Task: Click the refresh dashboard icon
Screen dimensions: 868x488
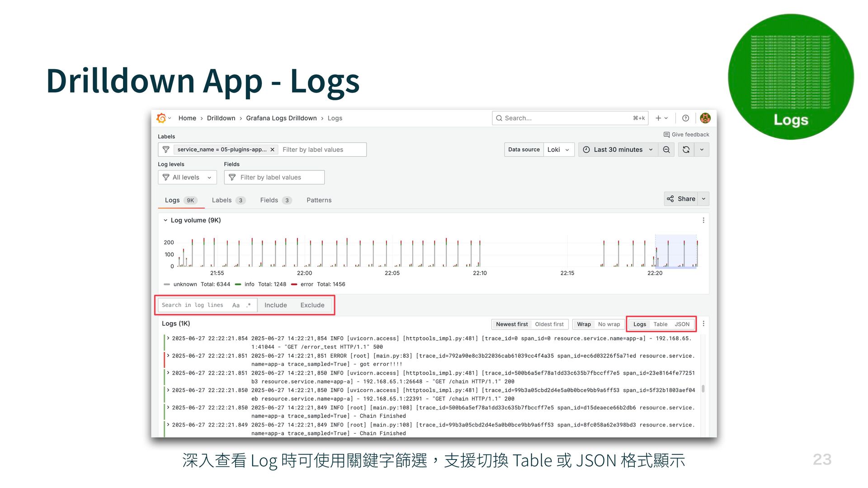Action: [686, 150]
